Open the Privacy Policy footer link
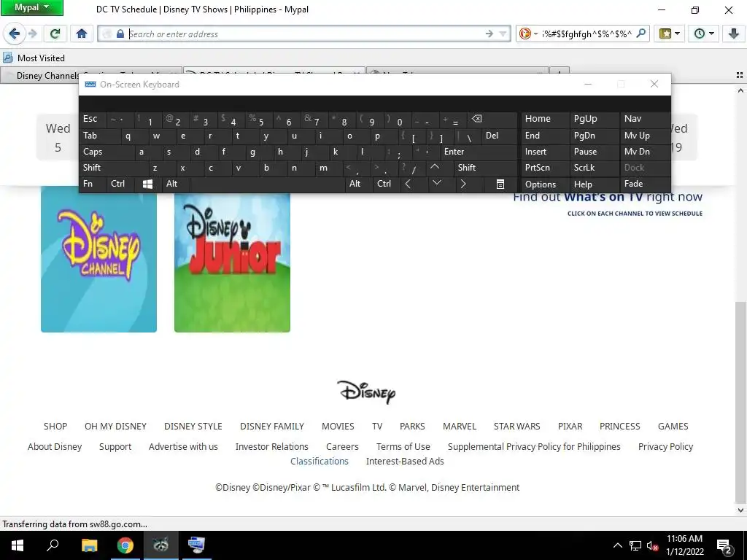 665,447
